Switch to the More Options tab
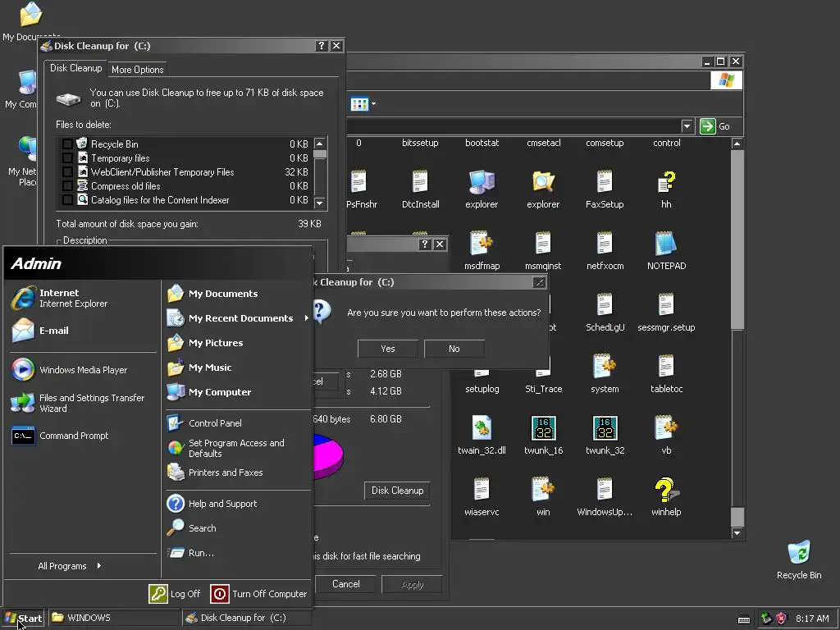 pyautogui.click(x=137, y=70)
